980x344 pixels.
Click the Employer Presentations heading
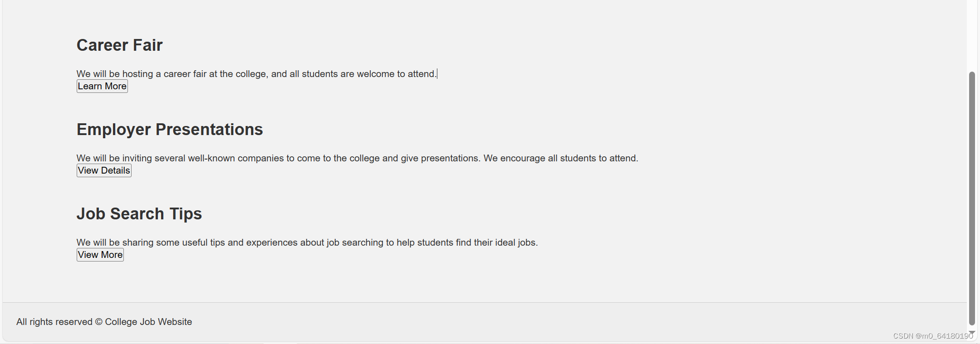point(170,130)
